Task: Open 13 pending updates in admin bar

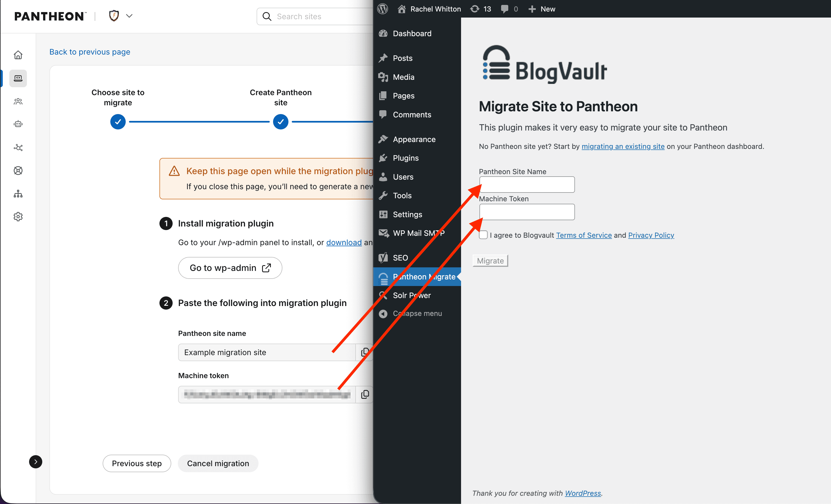Action: coord(481,9)
